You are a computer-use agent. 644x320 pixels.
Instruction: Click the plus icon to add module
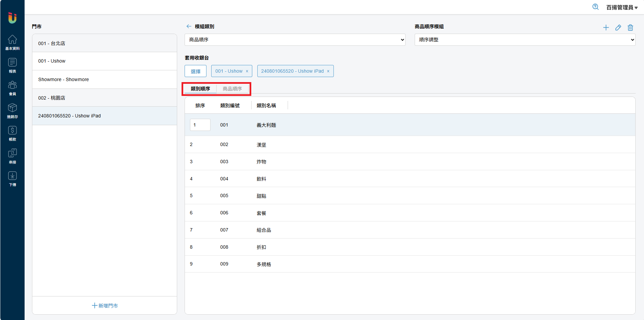pos(606,28)
